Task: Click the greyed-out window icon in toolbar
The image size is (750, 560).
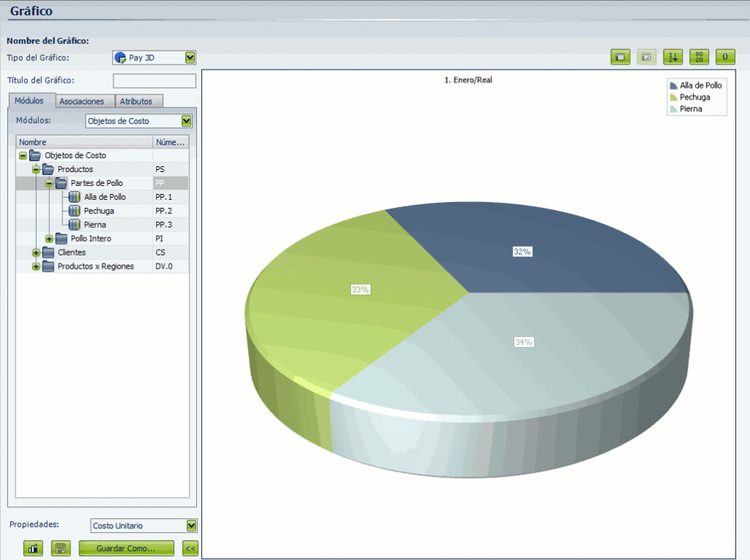Action: 646,56
